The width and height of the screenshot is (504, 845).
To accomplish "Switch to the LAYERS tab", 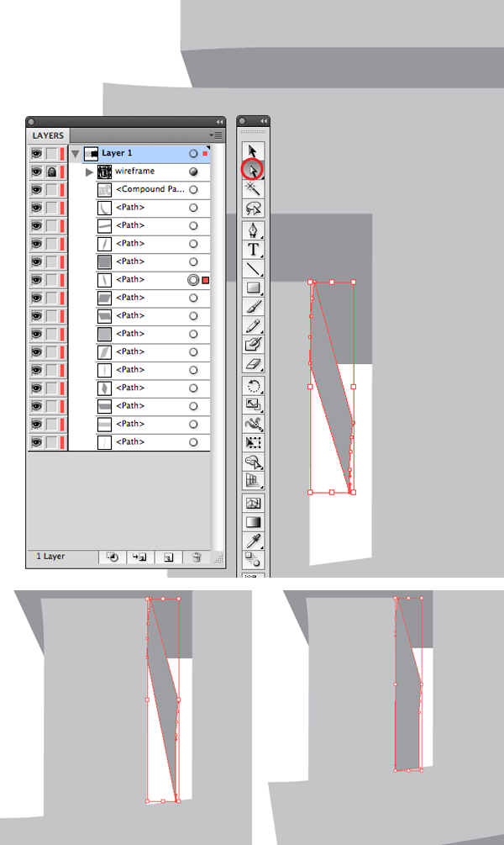I will coord(48,135).
